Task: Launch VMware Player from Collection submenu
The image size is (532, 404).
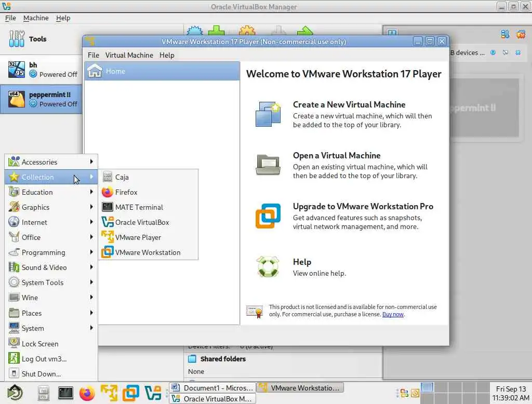Action: tap(148, 237)
